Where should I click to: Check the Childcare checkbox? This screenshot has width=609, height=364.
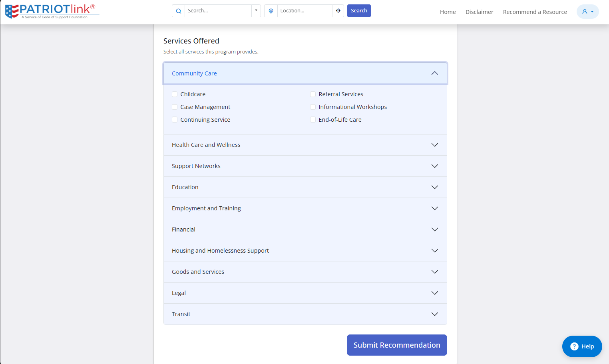pos(175,94)
